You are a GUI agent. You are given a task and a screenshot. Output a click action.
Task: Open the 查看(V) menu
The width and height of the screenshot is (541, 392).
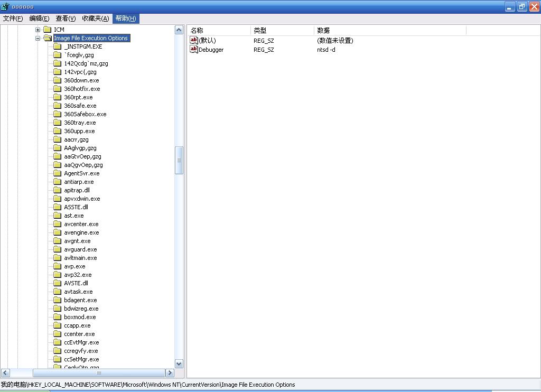[x=66, y=18]
